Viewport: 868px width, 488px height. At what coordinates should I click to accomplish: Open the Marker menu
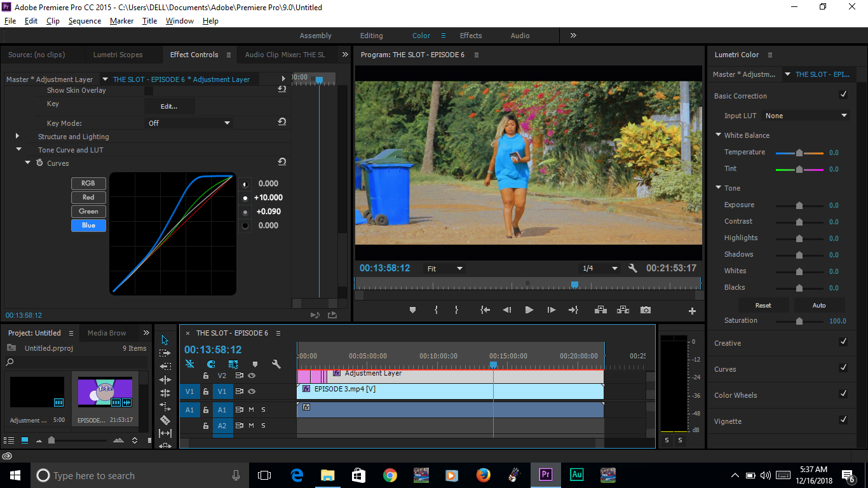point(121,21)
